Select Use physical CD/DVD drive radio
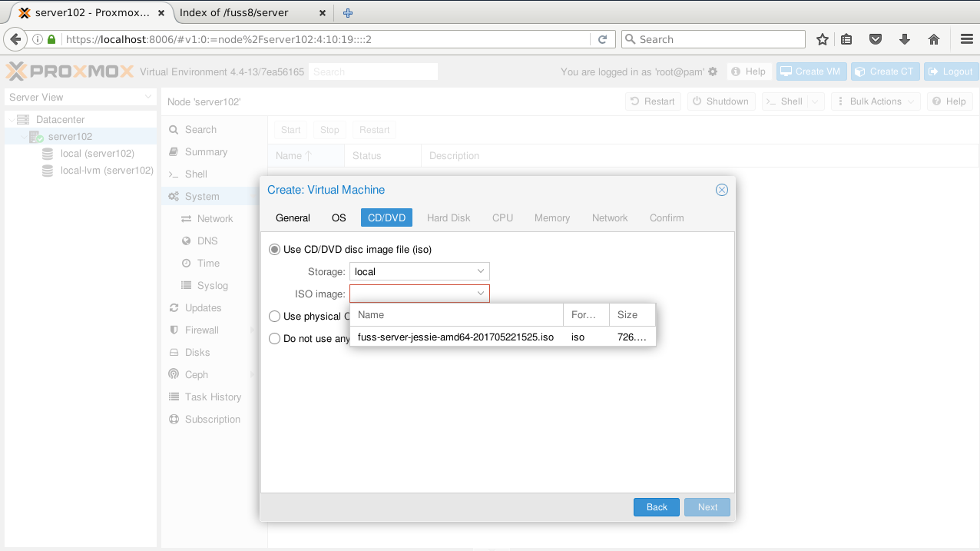This screenshot has width=980, height=551. coord(274,316)
